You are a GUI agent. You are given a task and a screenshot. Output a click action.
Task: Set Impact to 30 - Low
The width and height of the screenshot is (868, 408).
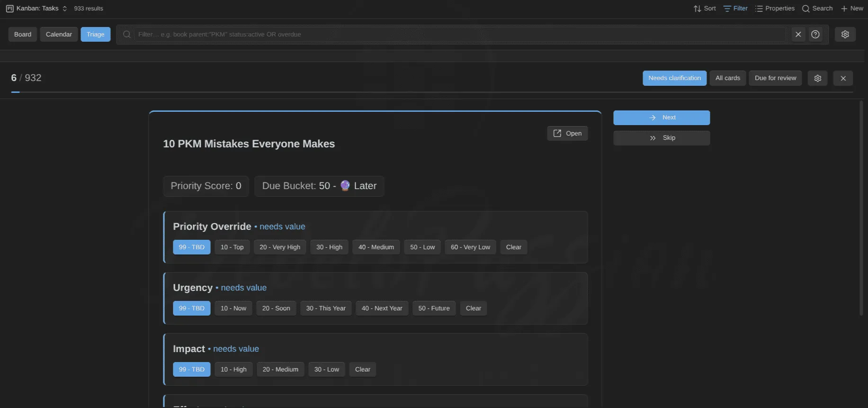tap(327, 370)
